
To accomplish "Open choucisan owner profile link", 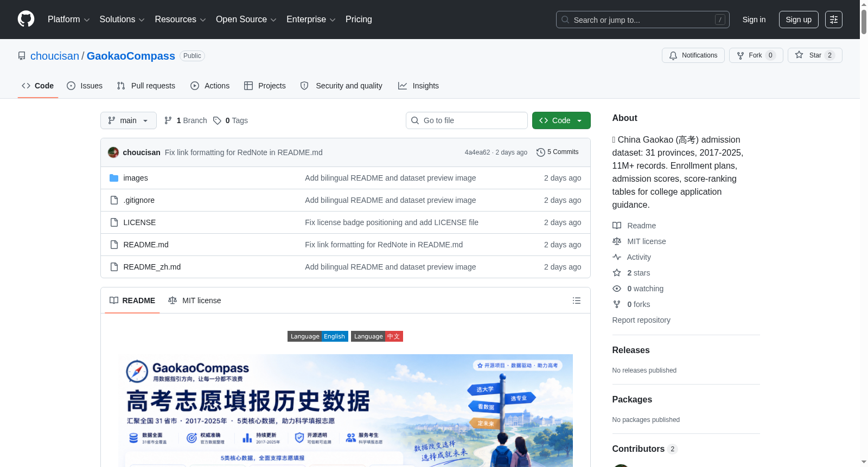I will (x=55, y=56).
